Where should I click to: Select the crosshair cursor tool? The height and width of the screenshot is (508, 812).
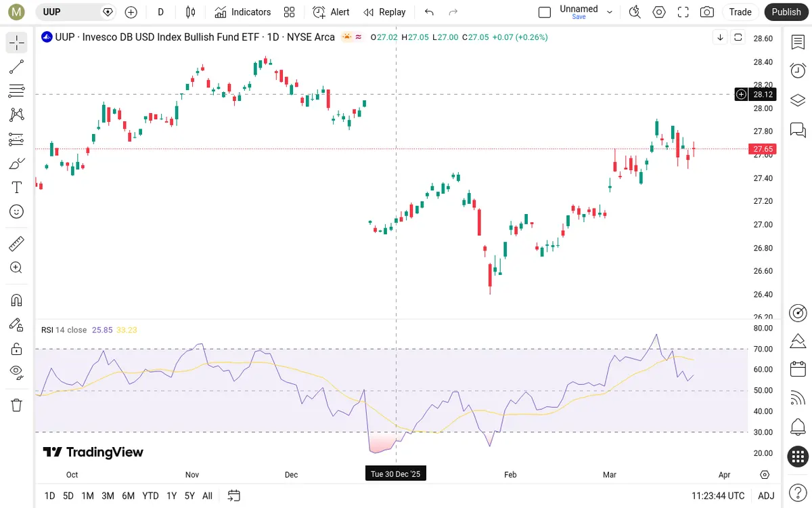[x=17, y=43]
